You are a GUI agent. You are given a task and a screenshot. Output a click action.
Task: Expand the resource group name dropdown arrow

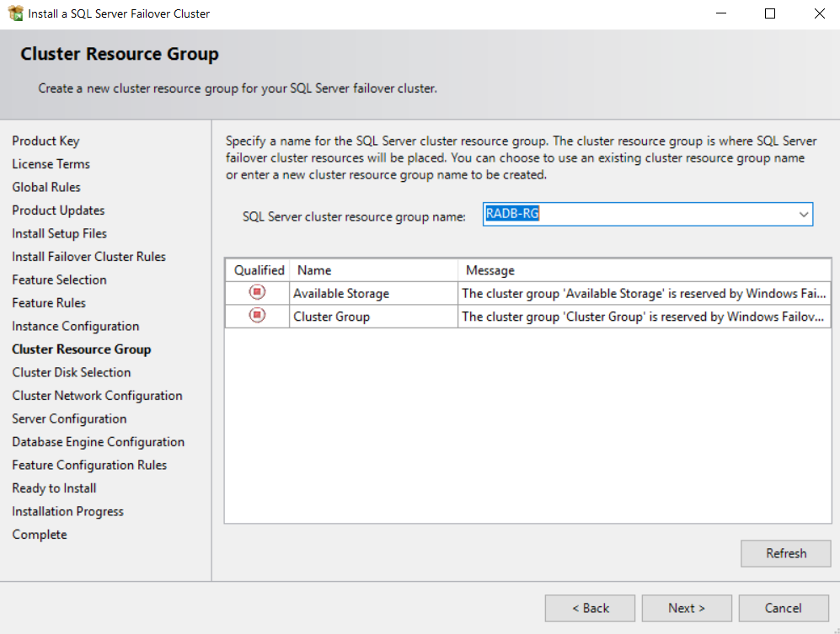pos(803,214)
